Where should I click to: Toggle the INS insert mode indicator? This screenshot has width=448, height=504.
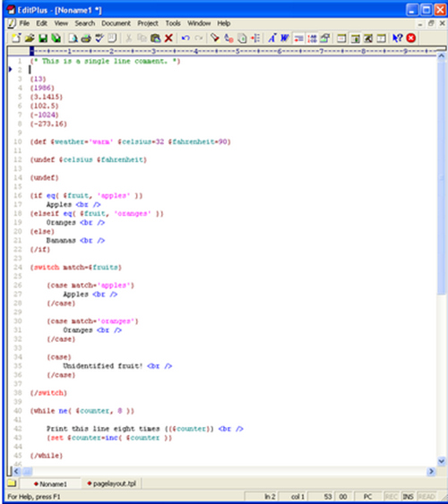click(x=408, y=497)
